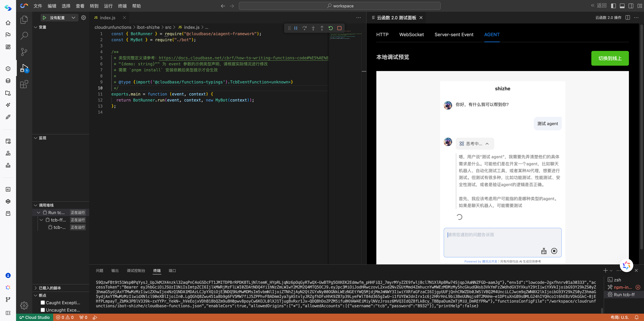Open the Source Control sidebar icon
The width and height of the screenshot is (644, 321).
24,52
